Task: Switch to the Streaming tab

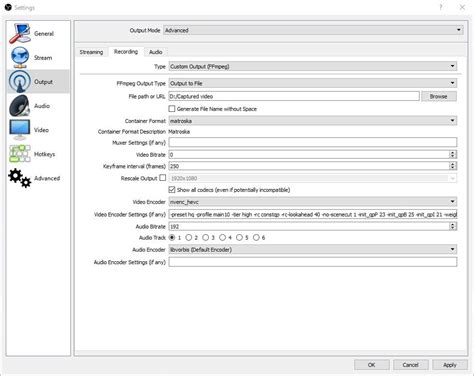Action: pos(91,52)
